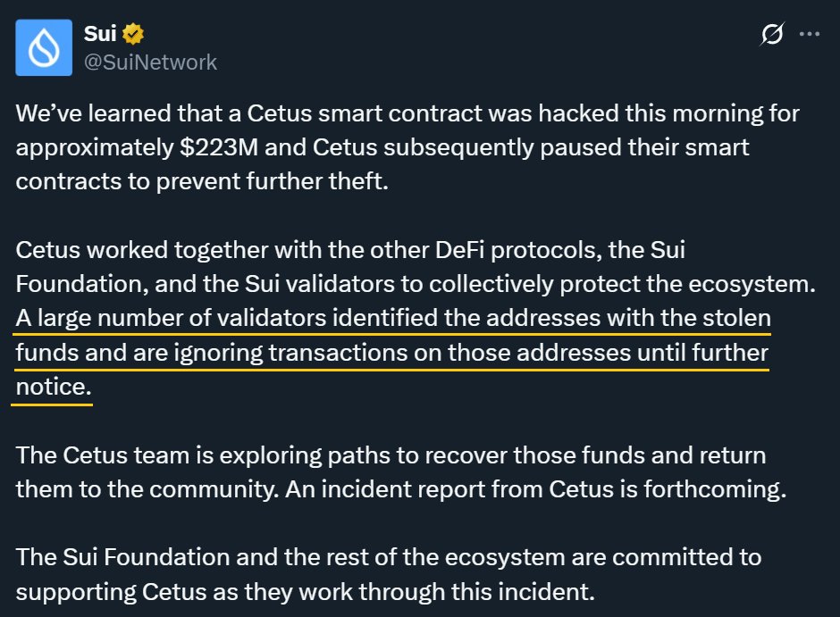
Task: Open the three-dot more options menu
Action: [809, 34]
